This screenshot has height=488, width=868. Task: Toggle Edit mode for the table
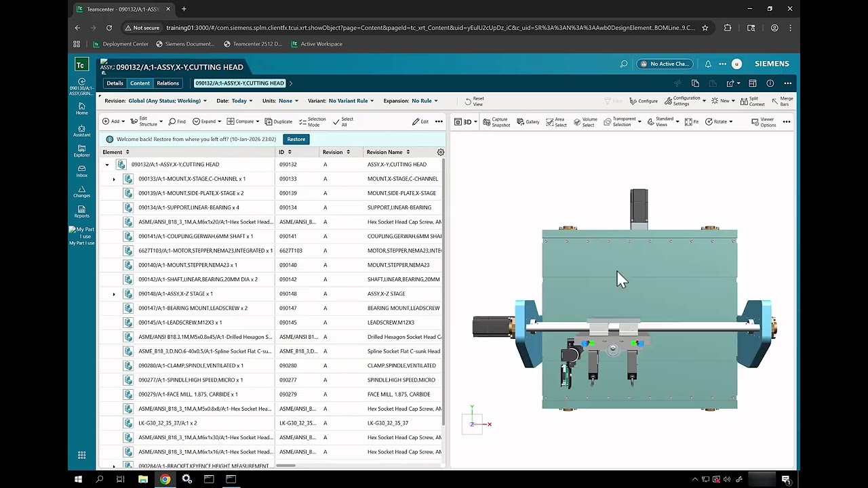pos(420,121)
